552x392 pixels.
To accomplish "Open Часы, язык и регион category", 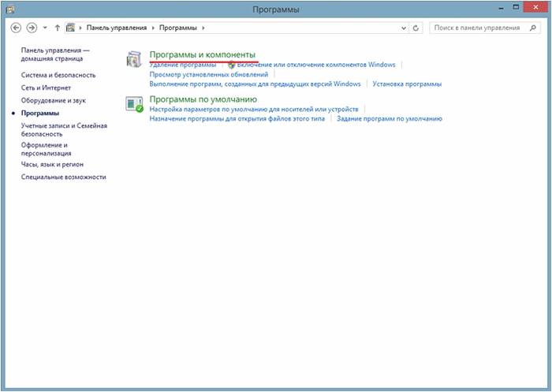I will [52, 165].
